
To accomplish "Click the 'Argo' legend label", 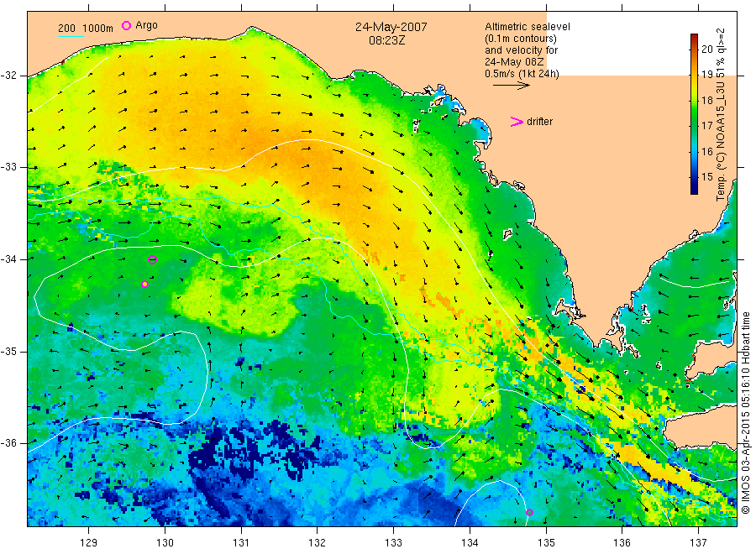I will click(x=146, y=25).
